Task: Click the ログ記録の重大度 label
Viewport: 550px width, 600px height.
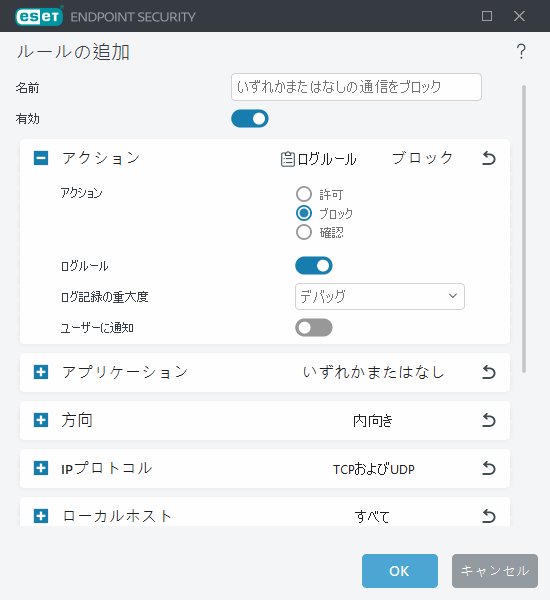Action: pyautogui.click(x=104, y=297)
